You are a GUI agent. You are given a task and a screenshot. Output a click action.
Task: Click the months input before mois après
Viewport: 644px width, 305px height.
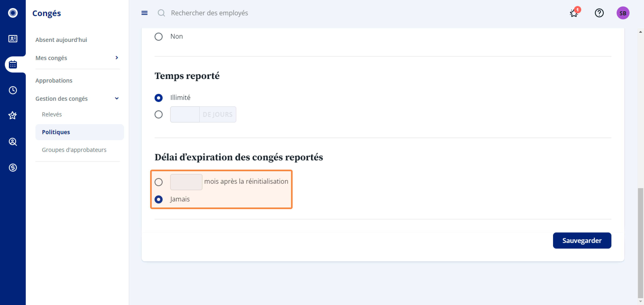point(186,182)
